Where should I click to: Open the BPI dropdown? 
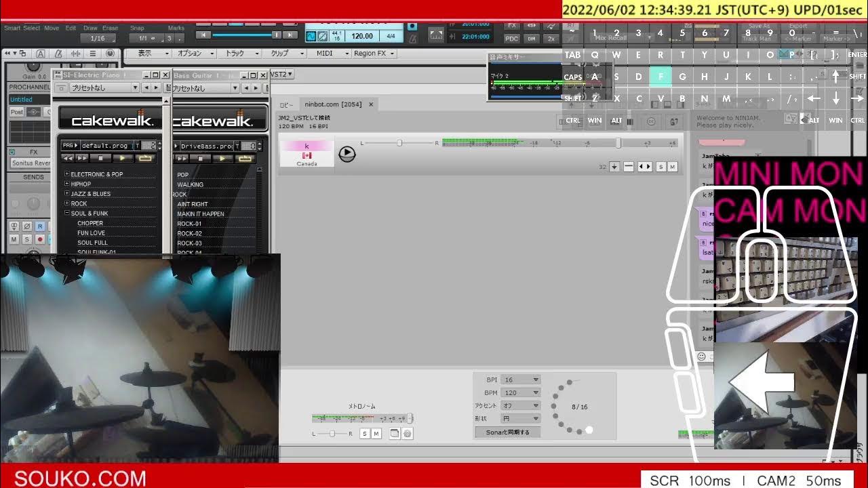point(521,380)
